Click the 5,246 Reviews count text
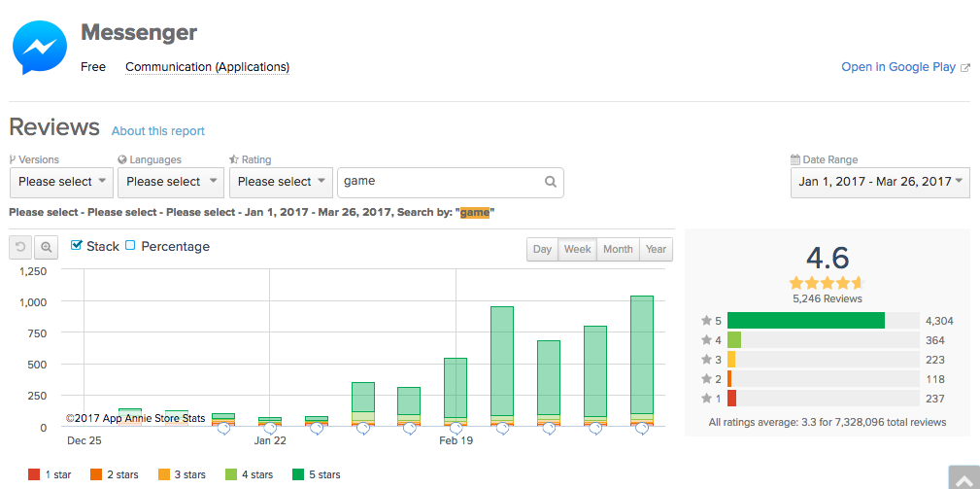The image size is (980, 489). 828,298
